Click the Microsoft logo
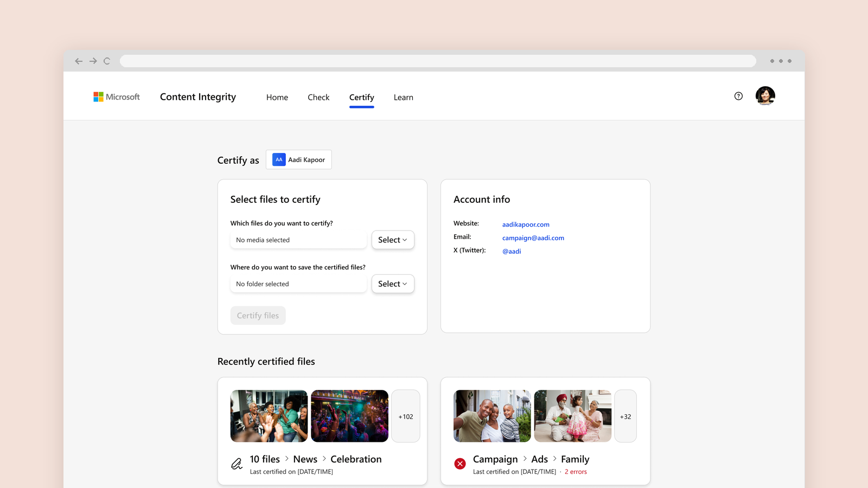 117,97
